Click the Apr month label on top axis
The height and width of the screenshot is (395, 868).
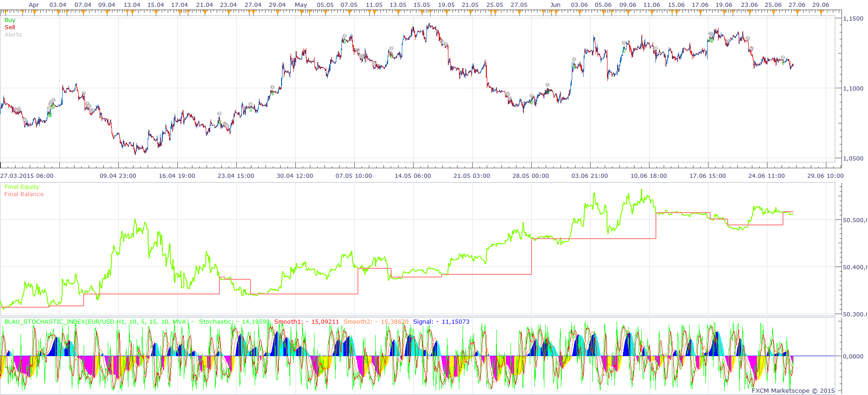click(x=34, y=5)
